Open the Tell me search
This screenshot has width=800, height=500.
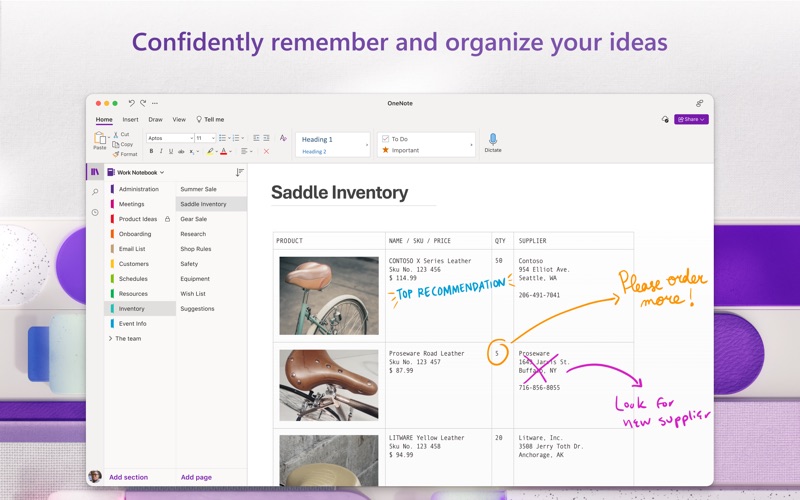pos(210,119)
